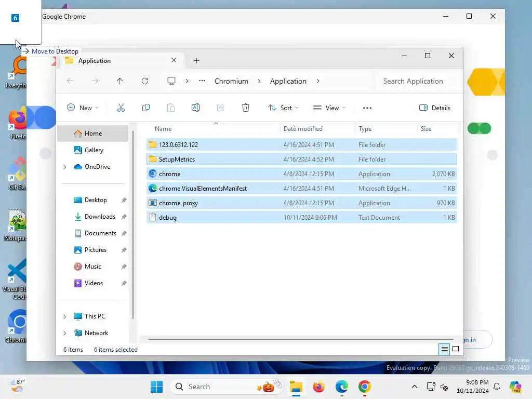Open the See more ellipsis in toolbar
Viewport: 532px width, 399px height.
[367, 108]
